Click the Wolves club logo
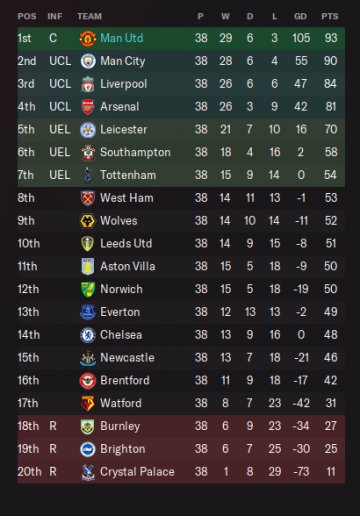Image resolution: width=360 pixels, height=516 pixels. click(x=88, y=221)
